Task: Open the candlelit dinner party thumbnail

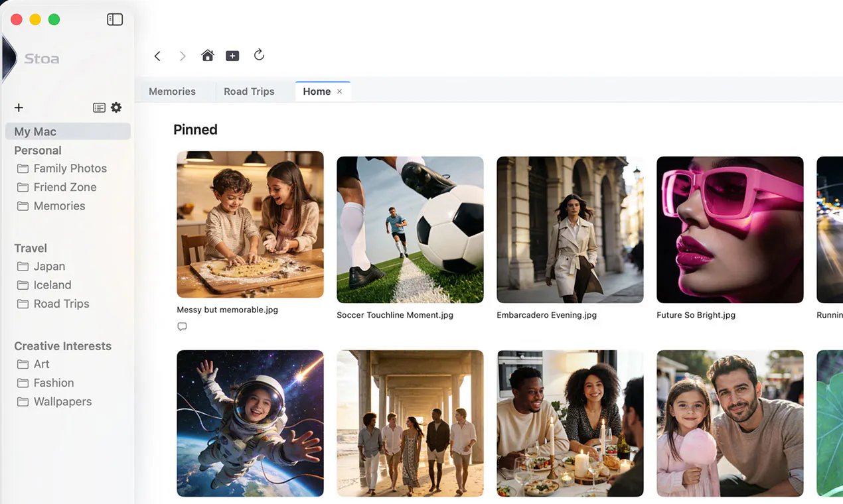Action: (570, 423)
